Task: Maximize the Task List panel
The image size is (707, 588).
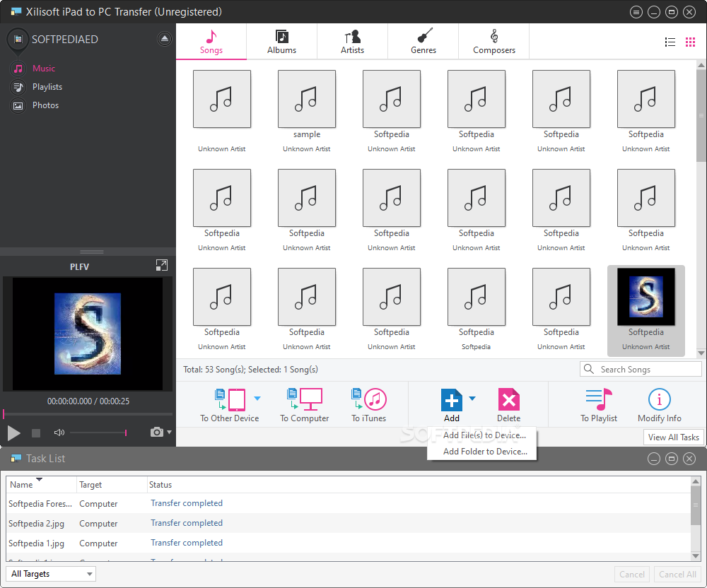Action: (x=672, y=459)
